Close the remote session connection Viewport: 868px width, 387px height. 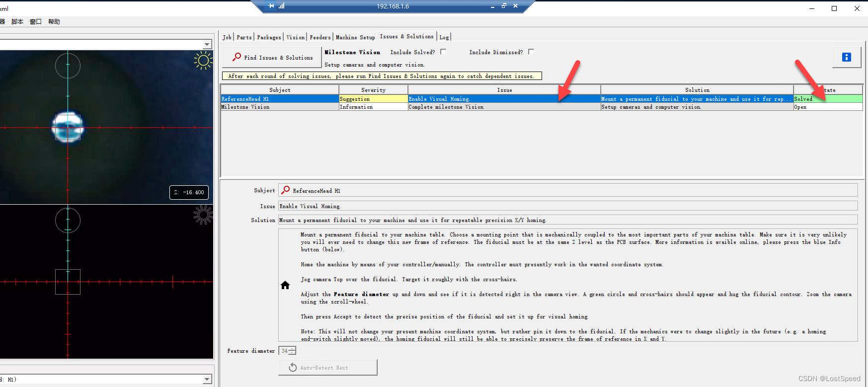(x=515, y=6)
